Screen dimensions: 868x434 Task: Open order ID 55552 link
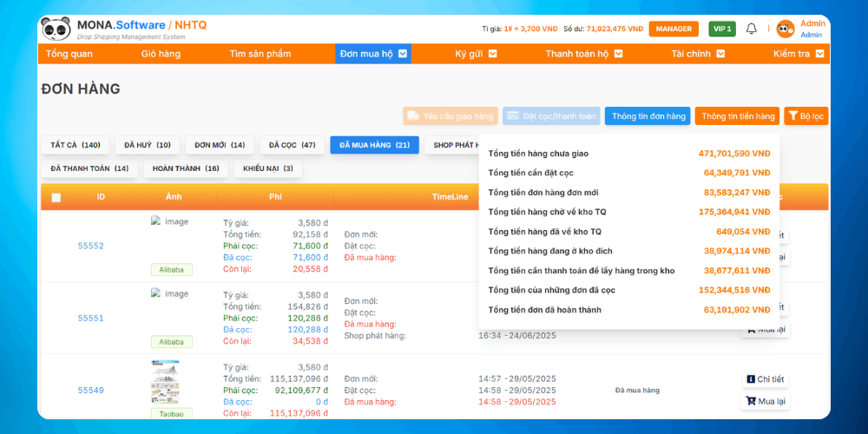click(90, 246)
